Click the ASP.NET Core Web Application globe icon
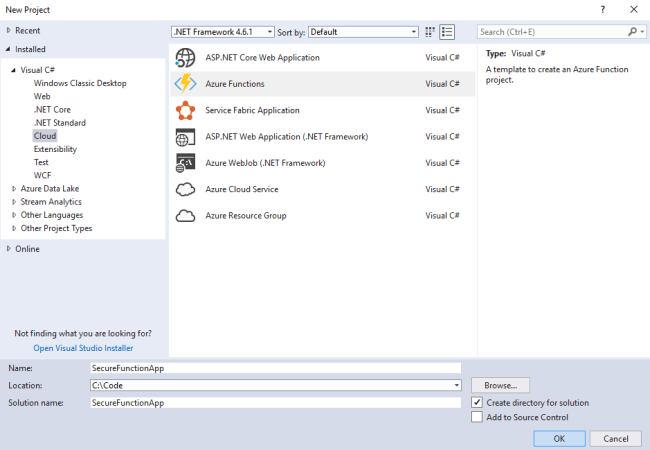The image size is (650, 450). click(x=185, y=58)
